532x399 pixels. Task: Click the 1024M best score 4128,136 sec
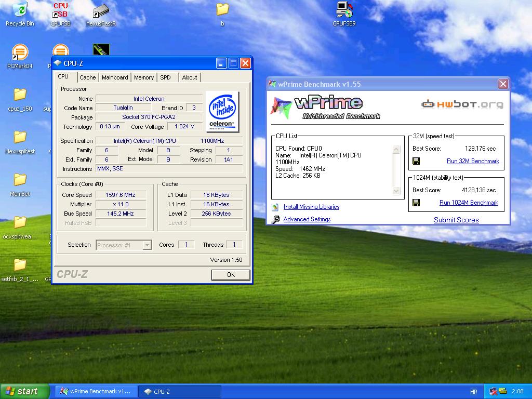[478, 190]
